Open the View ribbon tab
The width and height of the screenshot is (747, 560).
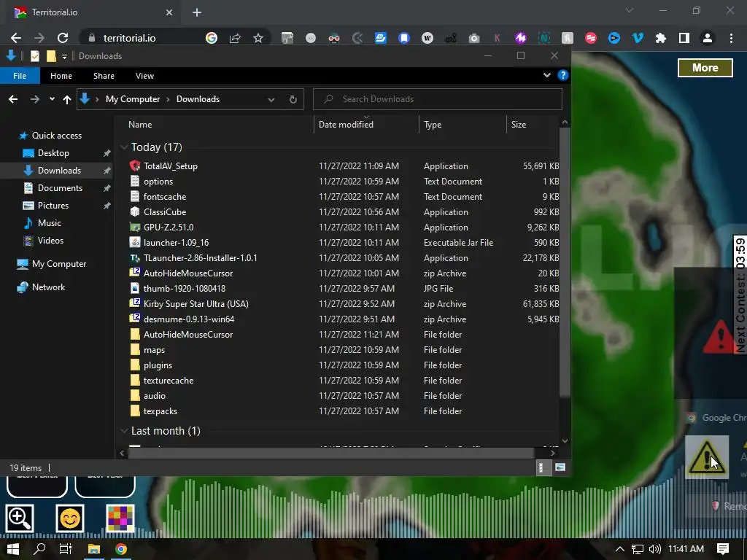pyautogui.click(x=144, y=76)
